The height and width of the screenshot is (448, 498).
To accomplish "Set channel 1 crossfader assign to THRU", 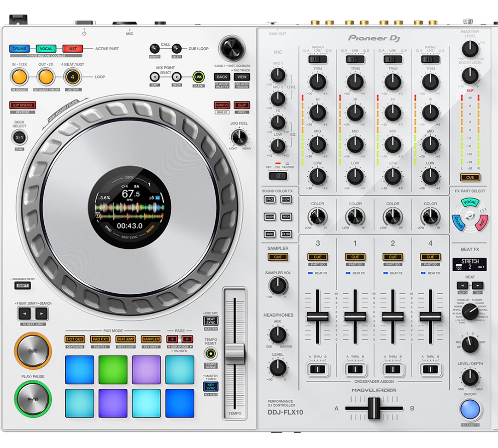I will pos(355,370).
